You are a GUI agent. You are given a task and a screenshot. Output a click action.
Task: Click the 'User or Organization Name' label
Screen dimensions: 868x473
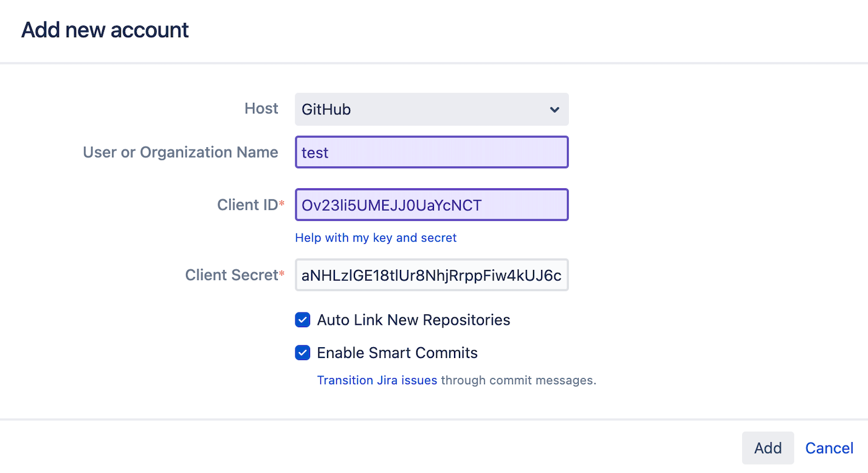[x=181, y=152]
